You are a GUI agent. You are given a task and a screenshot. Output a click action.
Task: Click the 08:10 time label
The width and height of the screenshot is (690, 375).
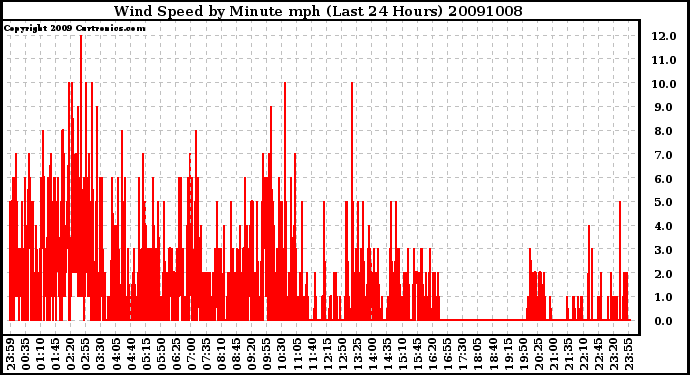click(x=221, y=355)
